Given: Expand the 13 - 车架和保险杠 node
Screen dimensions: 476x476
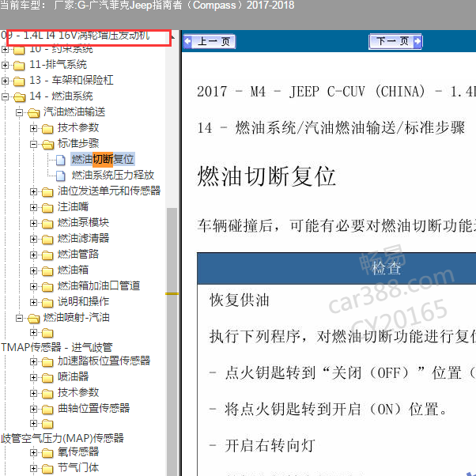Looking at the screenshot, I should 5,81.
